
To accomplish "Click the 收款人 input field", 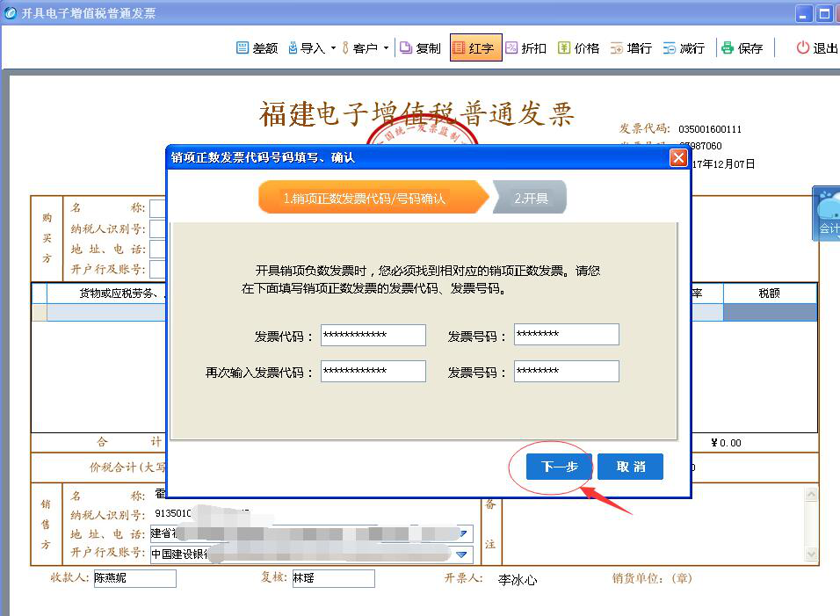I will click(x=134, y=578).
